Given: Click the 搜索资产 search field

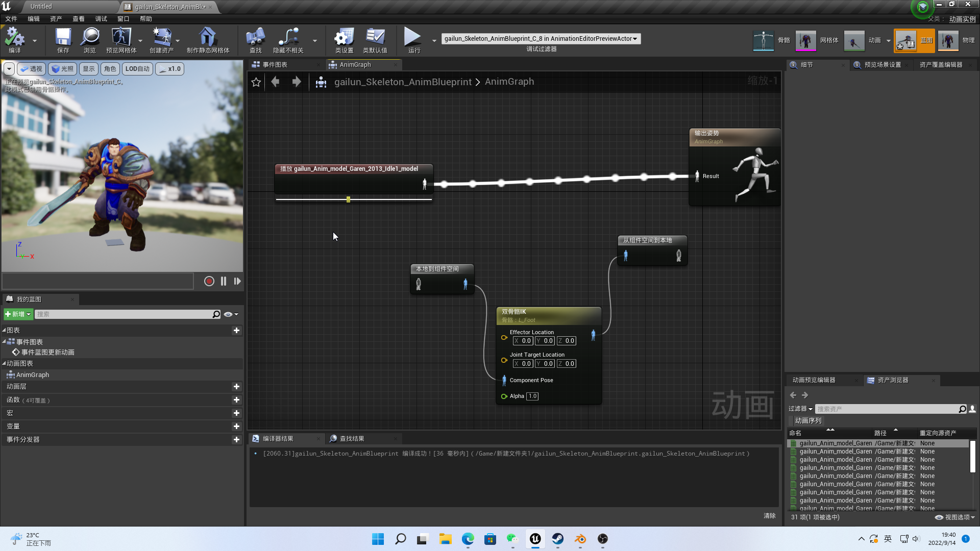Looking at the screenshot, I should click(887, 409).
